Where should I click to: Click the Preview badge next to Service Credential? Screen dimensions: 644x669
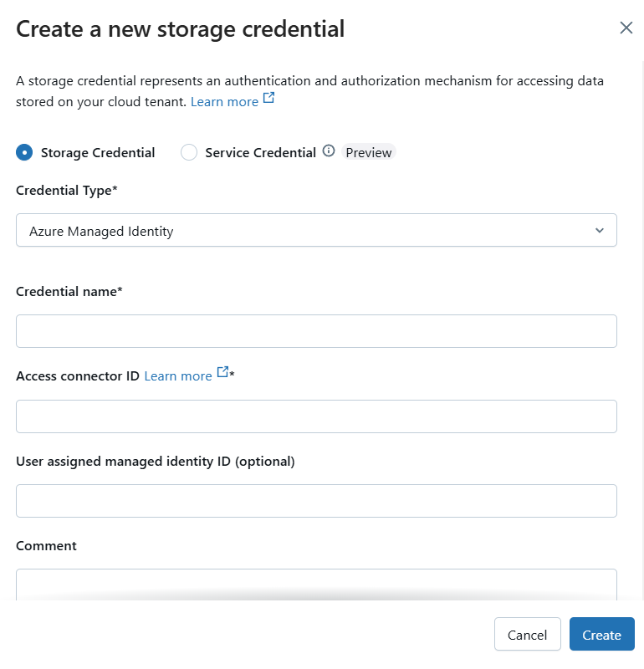point(368,152)
